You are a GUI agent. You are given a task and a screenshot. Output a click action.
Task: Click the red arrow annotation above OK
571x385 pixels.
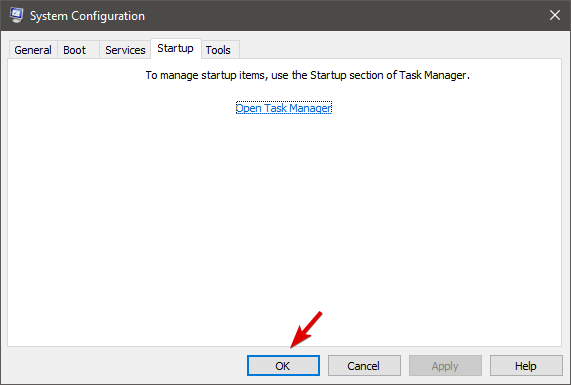pos(306,330)
